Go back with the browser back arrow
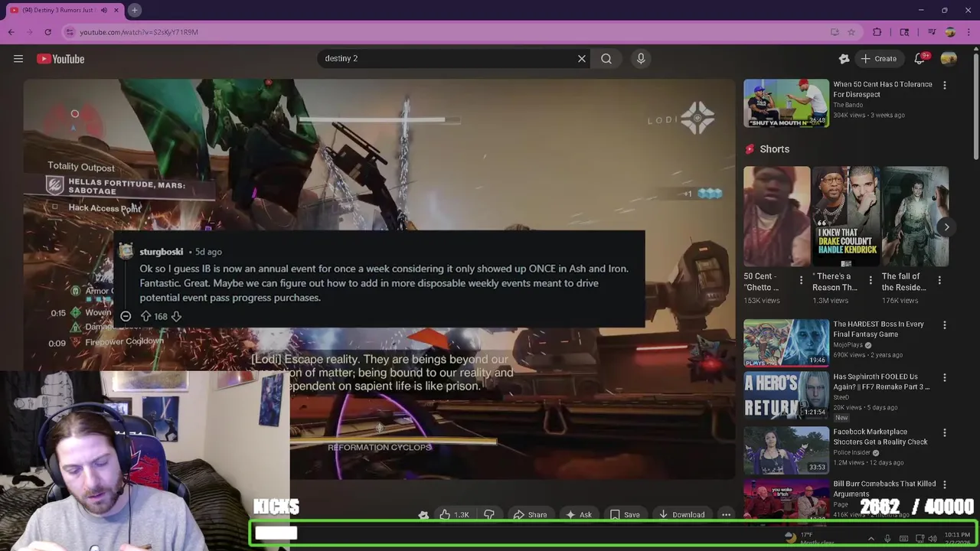 tap(11, 32)
